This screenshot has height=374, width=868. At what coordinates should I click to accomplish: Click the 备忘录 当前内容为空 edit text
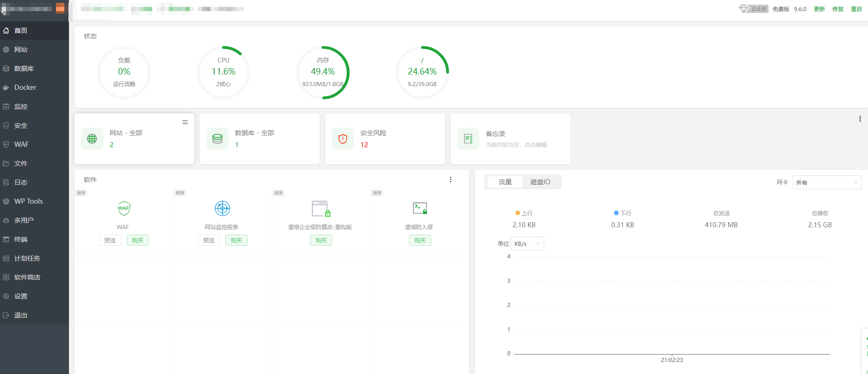[x=516, y=145]
